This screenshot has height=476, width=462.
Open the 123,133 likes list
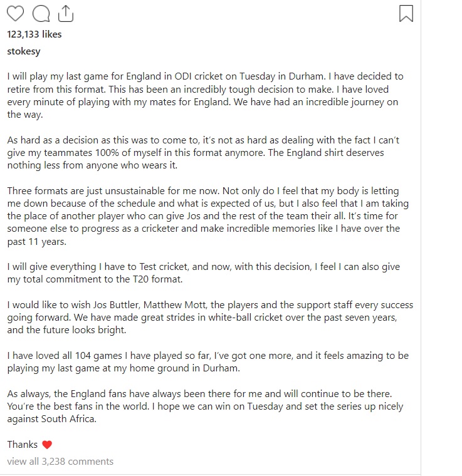point(34,34)
